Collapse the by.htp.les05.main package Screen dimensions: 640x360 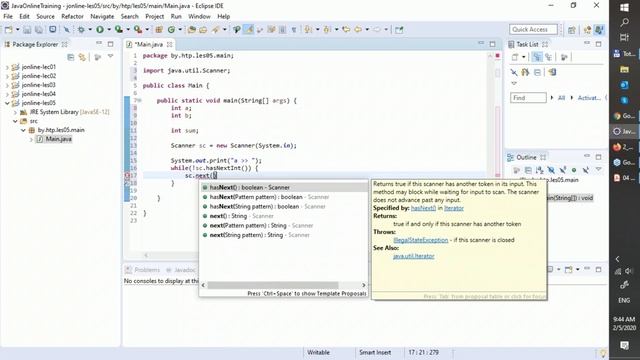[x=23, y=130]
